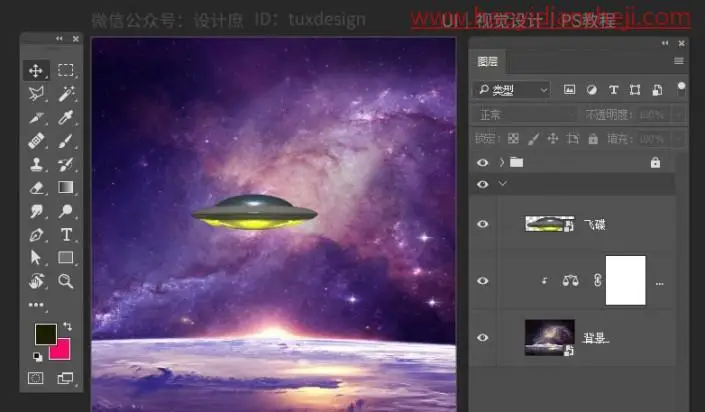Select the Magic Wand tool
Screen dimensions: 705x412
pos(66,94)
